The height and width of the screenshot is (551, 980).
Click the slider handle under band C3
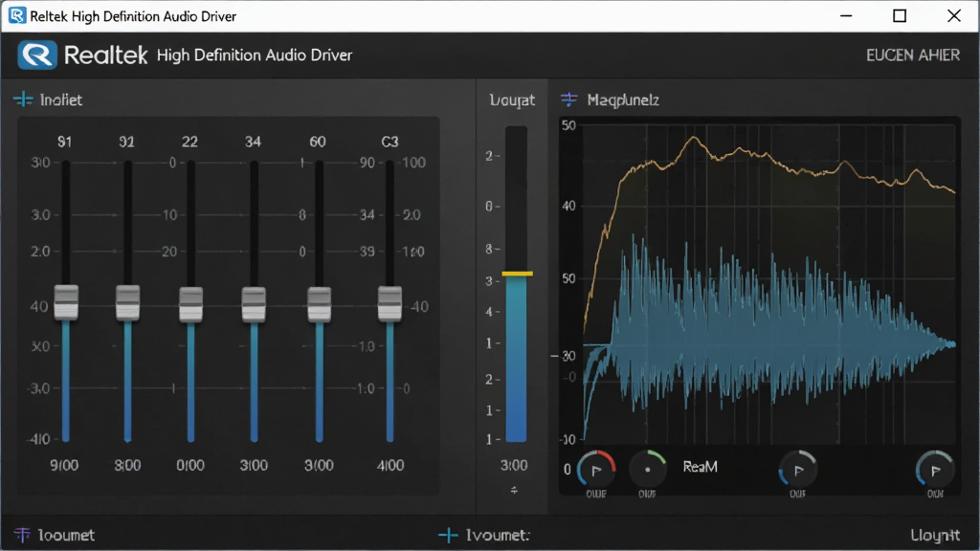click(x=390, y=303)
